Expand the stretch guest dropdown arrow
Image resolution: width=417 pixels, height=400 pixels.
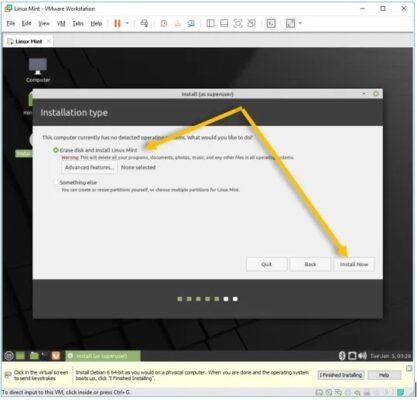(x=300, y=23)
